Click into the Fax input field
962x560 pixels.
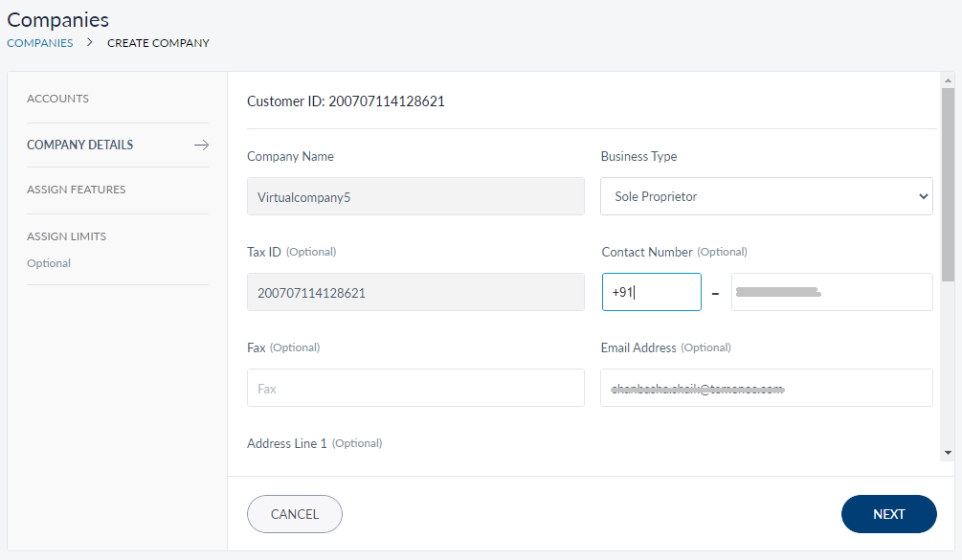point(415,388)
